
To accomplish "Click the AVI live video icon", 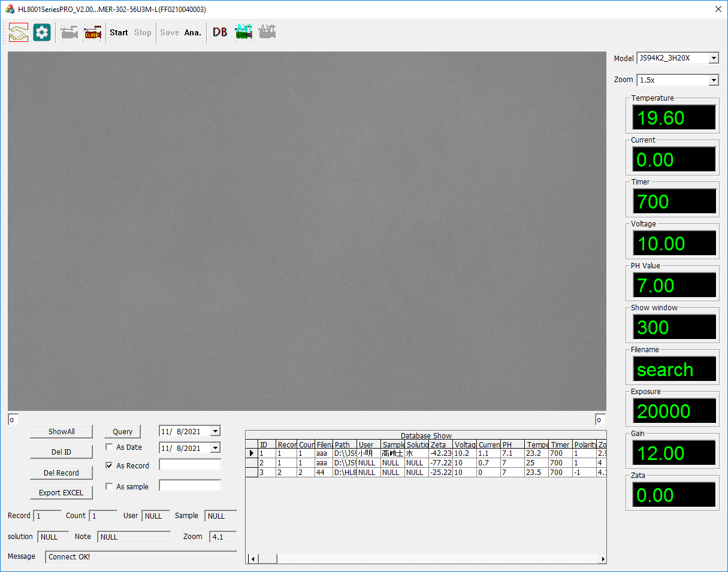I will (243, 32).
